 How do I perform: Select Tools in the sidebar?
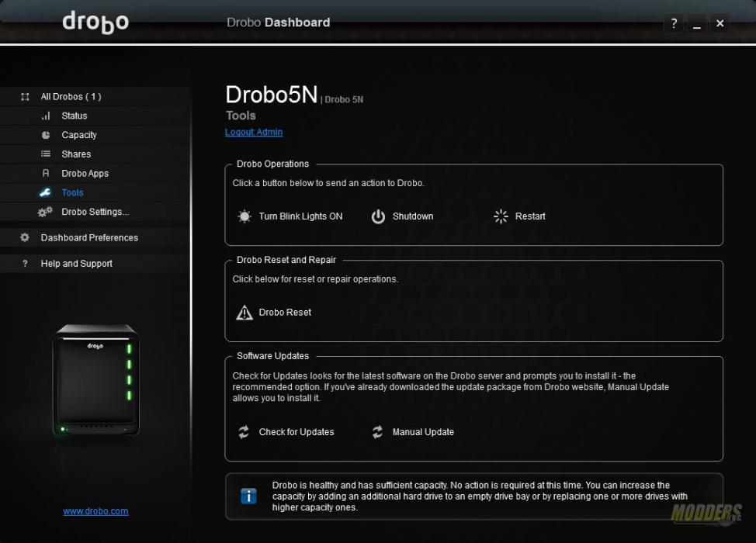72,192
